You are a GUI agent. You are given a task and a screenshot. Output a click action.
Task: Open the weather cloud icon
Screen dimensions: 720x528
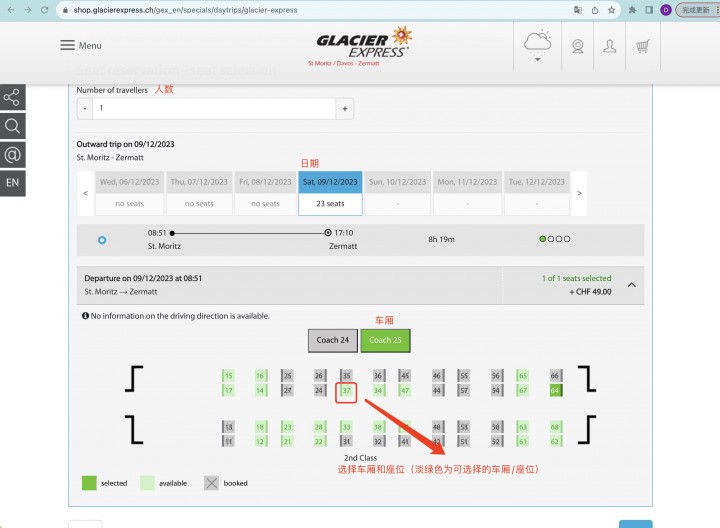click(x=537, y=45)
